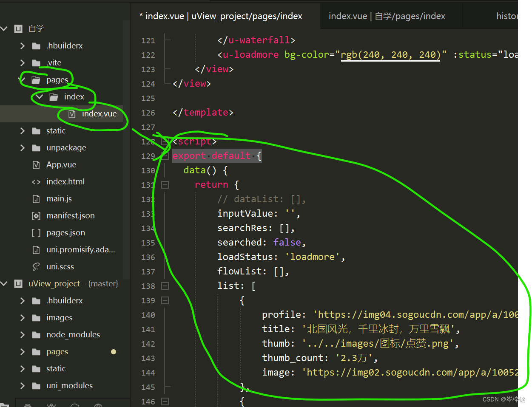Click the brackets icon beside pages.json
This screenshot has height=407, width=532.
(x=36, y=232)
